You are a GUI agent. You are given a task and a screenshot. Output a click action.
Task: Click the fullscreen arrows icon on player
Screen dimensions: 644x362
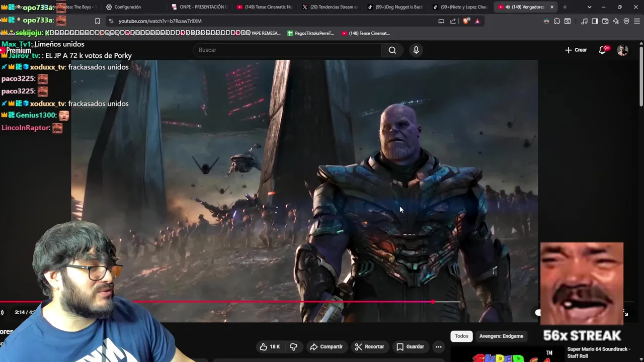coord(625,313)
